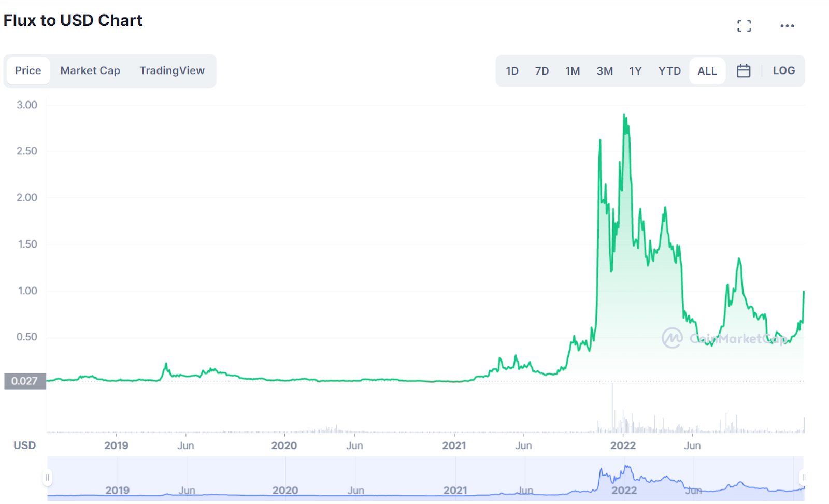Select the 1Y time range
829x504 pixels.
[x=635, y=71]
